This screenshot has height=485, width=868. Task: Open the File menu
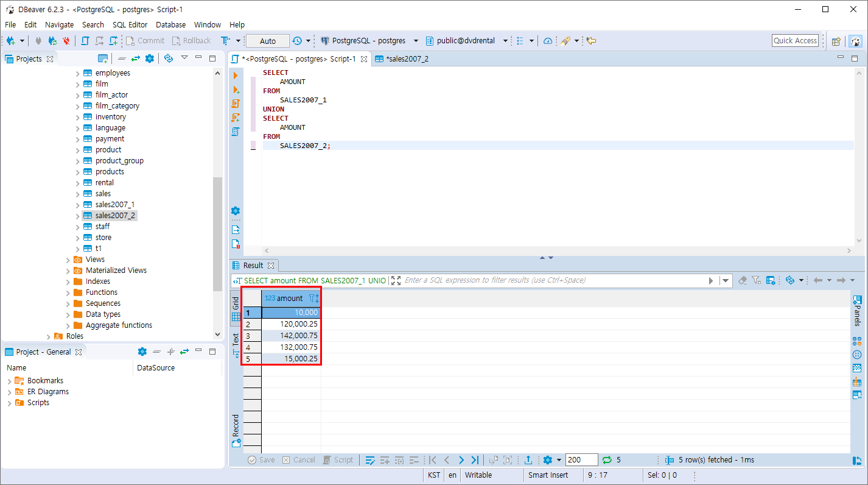[10, 25]
